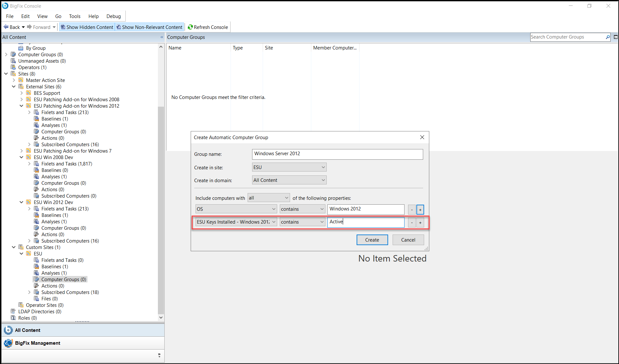
Task: Open the Tools menu
Action: [75, 16]
